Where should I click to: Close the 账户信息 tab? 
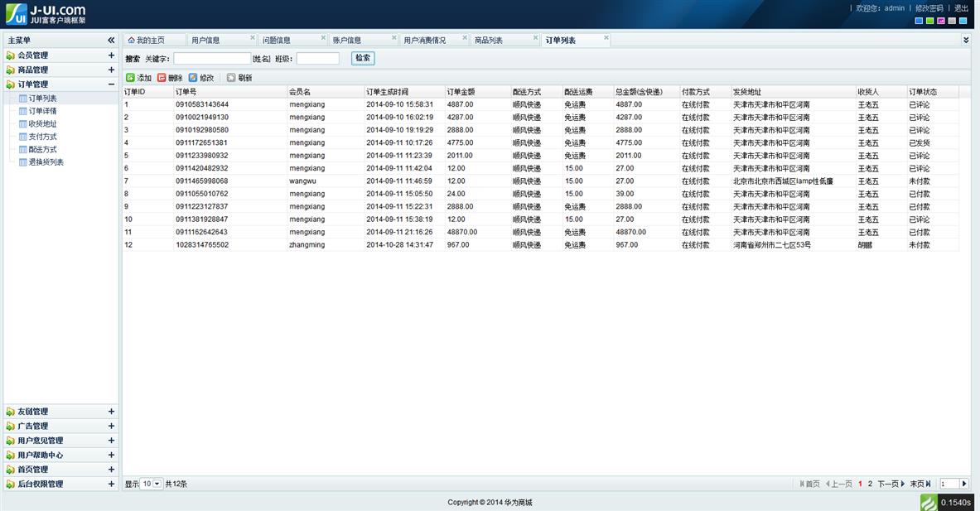[393, 37]
